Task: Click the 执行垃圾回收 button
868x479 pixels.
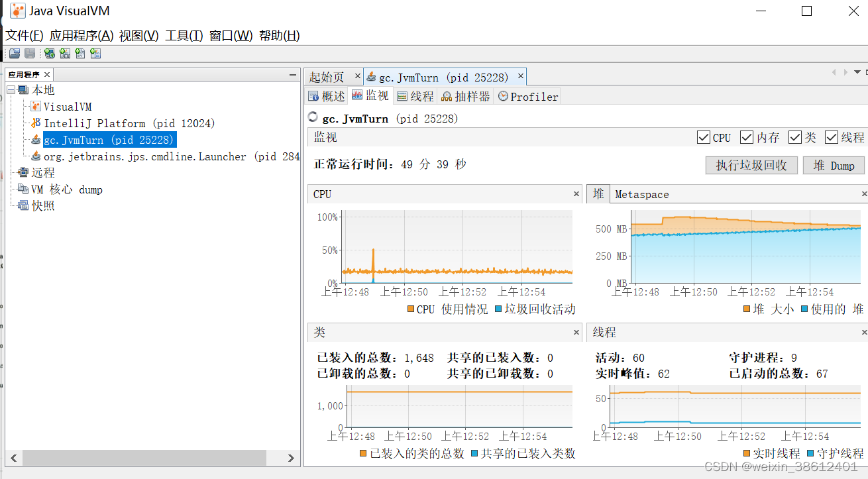Action: click(751, 165)
